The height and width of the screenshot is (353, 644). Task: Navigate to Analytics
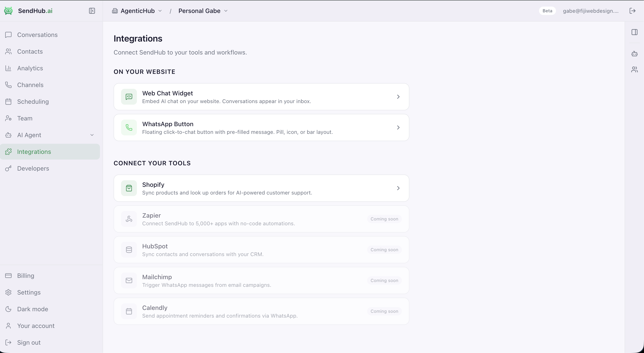coord(50,68)
